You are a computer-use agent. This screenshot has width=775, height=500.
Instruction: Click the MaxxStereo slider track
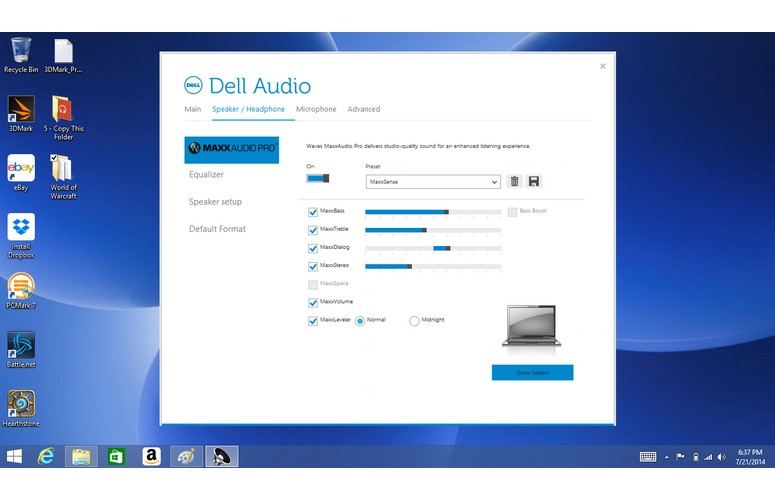[x=433, y=266]
